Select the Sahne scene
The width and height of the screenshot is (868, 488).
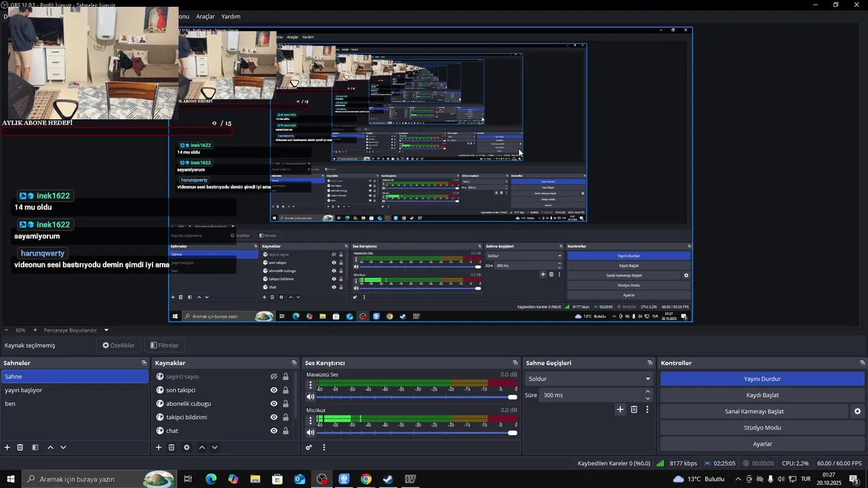tap(75, 377)
